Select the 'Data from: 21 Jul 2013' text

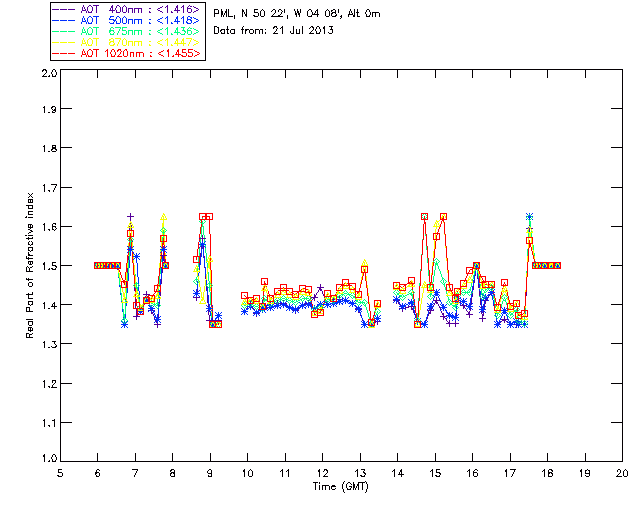tap(273, 31)
